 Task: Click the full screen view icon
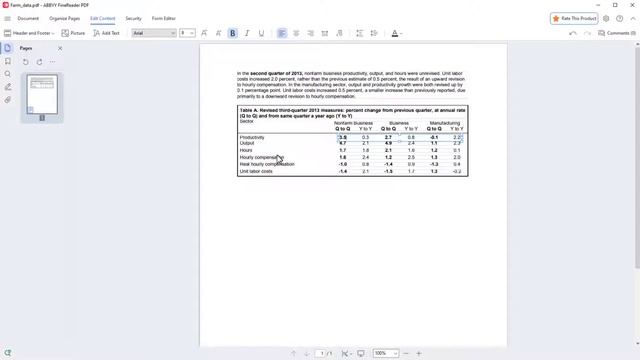360,353
